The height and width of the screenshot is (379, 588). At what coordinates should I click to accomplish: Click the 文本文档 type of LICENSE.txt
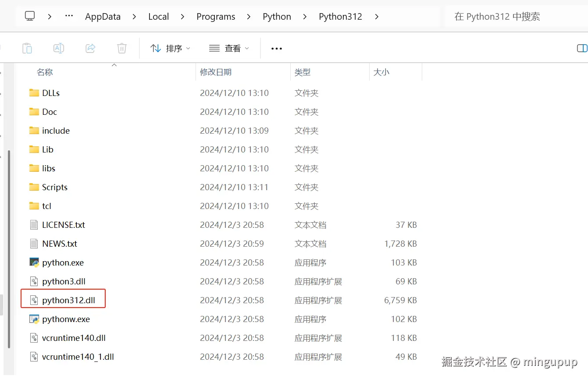pos(310,225)
